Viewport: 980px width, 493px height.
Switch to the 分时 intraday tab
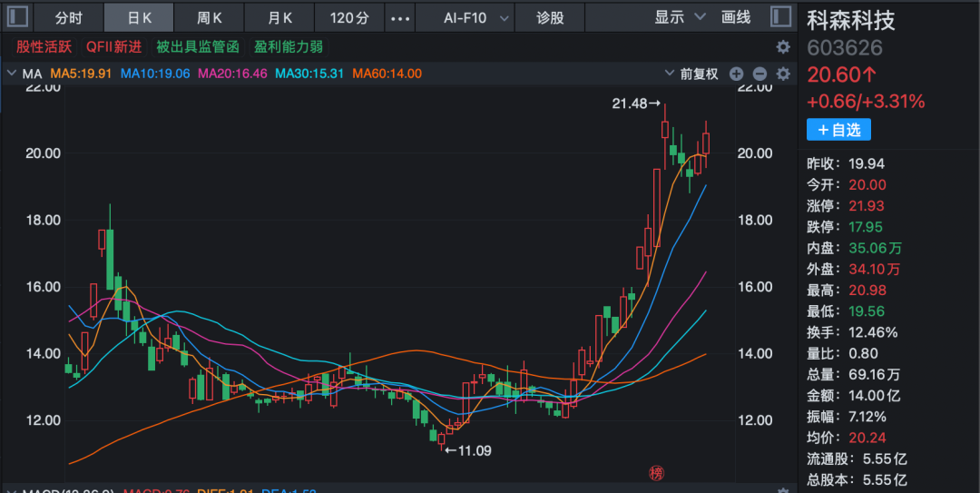(68, 17)
